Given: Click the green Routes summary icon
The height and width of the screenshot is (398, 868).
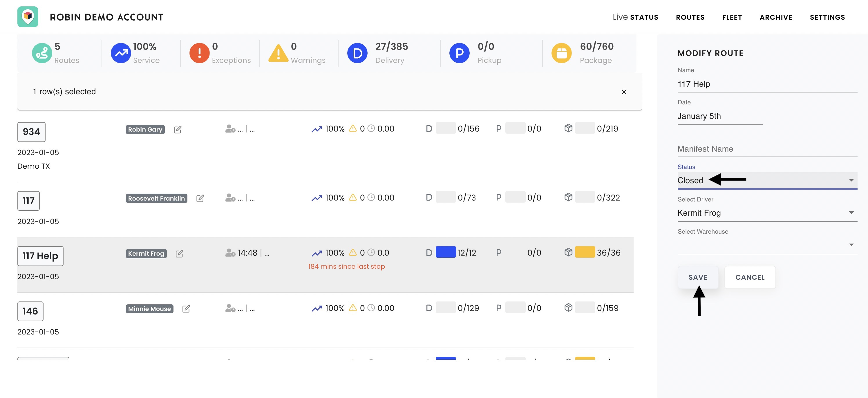Looking at the screenshot, I should [42, 53].
